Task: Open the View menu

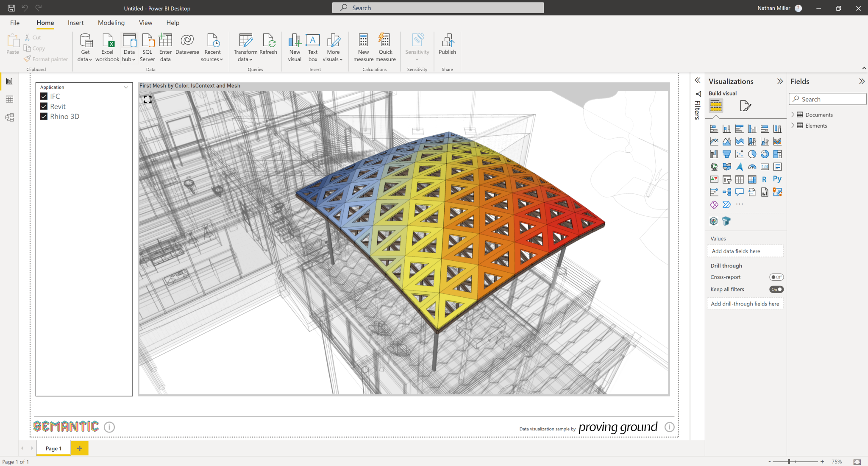Action: point(145,22)
